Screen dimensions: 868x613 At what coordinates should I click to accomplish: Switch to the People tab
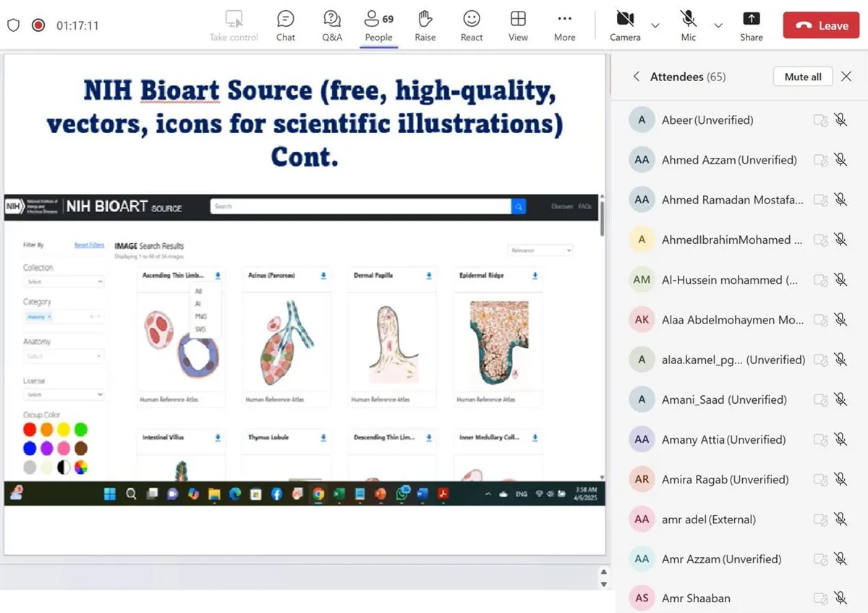378,25
